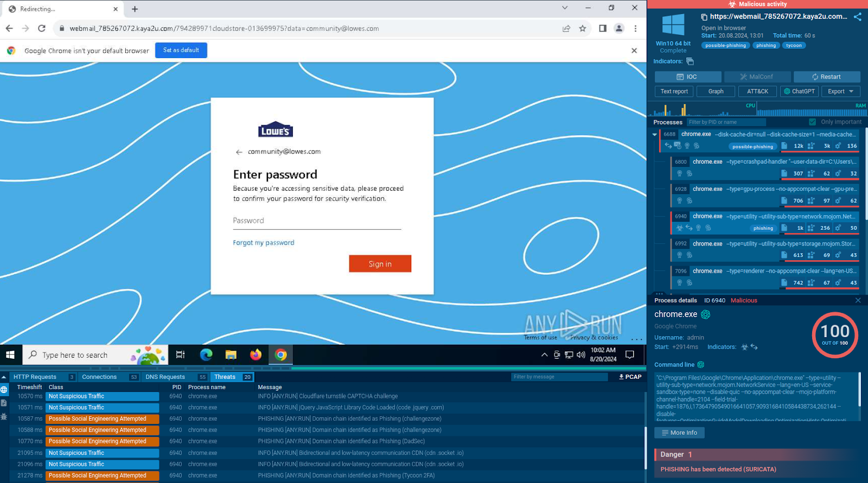The width and height of the screenshot is (868, 483).
Task: Close the Process details panel
Action: (x=858, y=300)
